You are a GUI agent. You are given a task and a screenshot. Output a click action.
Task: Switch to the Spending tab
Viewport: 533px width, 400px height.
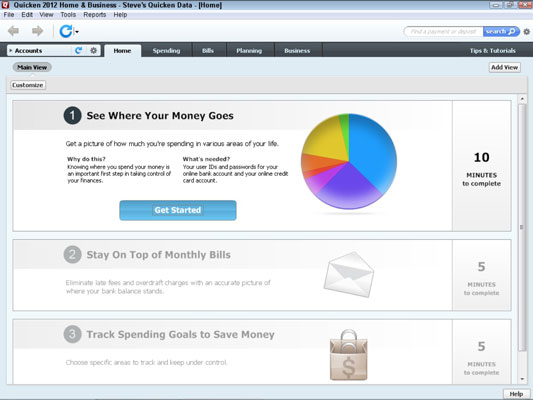point(166,51)
